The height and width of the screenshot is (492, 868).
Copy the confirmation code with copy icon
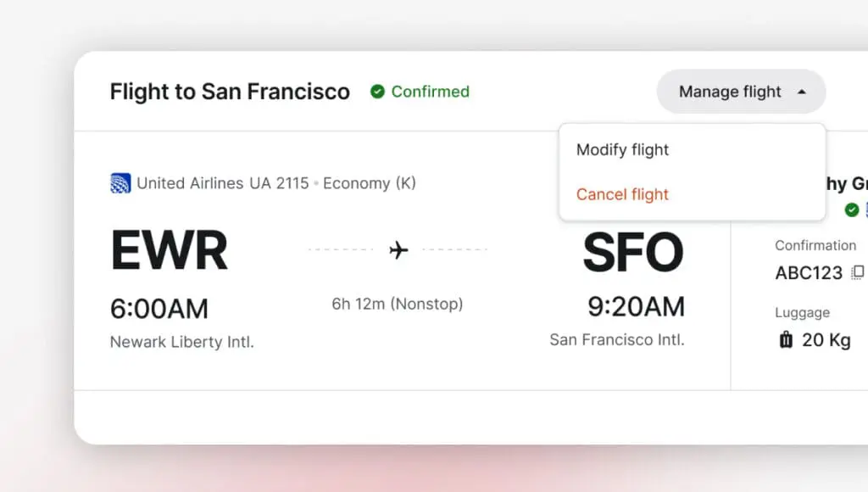point(858,272)
